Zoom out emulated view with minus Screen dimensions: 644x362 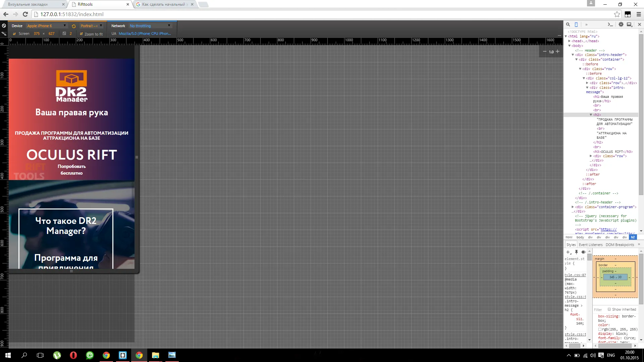coord(544,52)
